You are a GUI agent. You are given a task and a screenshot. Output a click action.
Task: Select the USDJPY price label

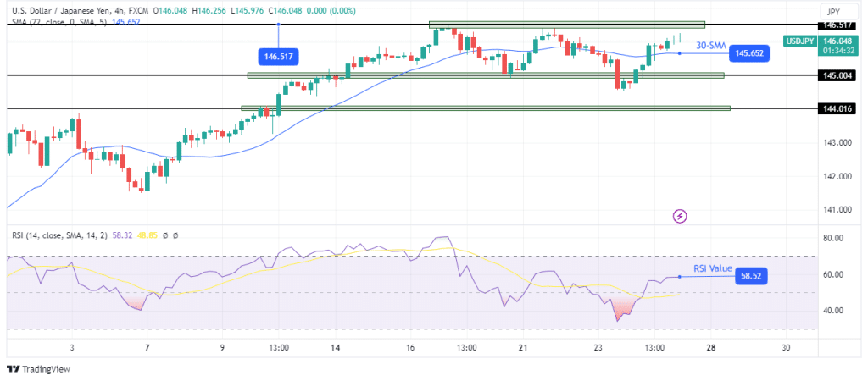click(800, 41)
